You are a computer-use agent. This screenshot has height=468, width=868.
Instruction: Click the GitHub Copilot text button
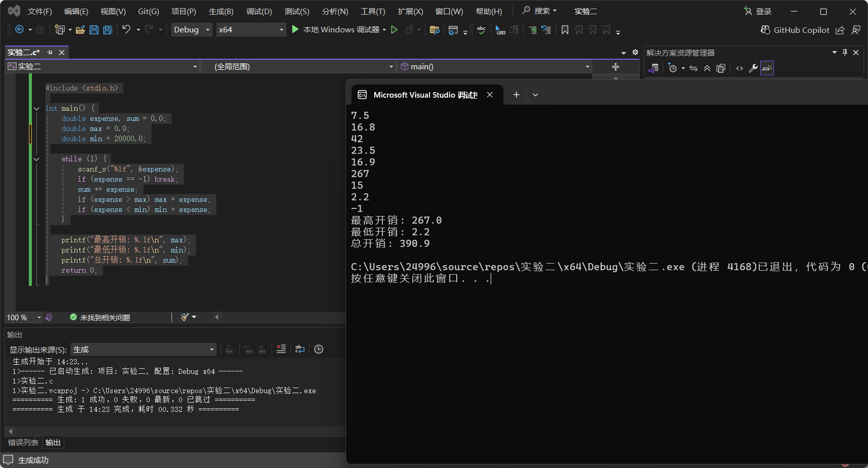click(x=802, y=30)
